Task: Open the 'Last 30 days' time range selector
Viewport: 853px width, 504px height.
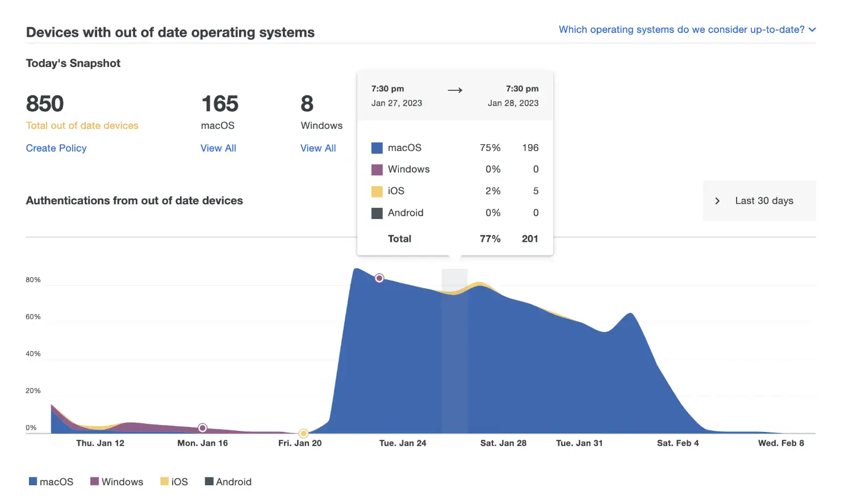Action: [x=759, y=201]
